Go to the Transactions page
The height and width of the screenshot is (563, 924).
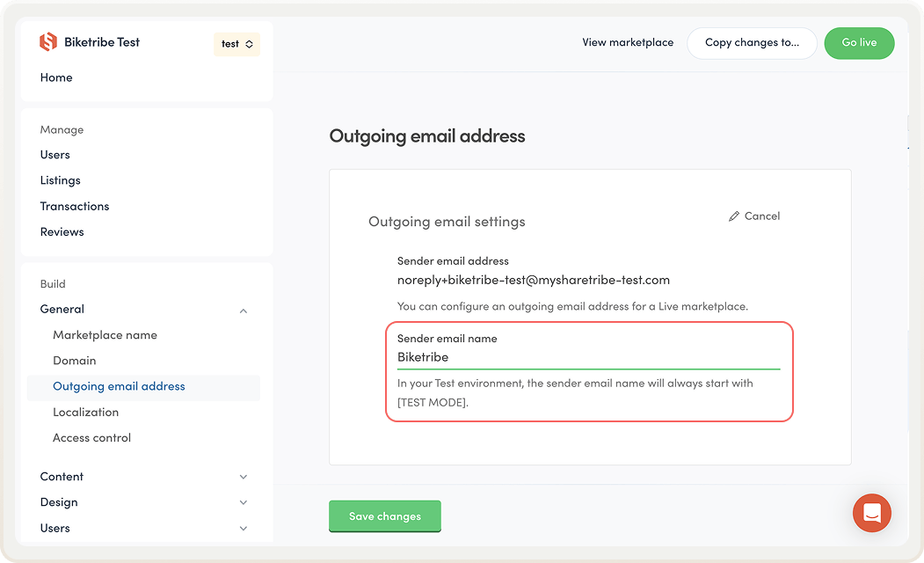75,206
